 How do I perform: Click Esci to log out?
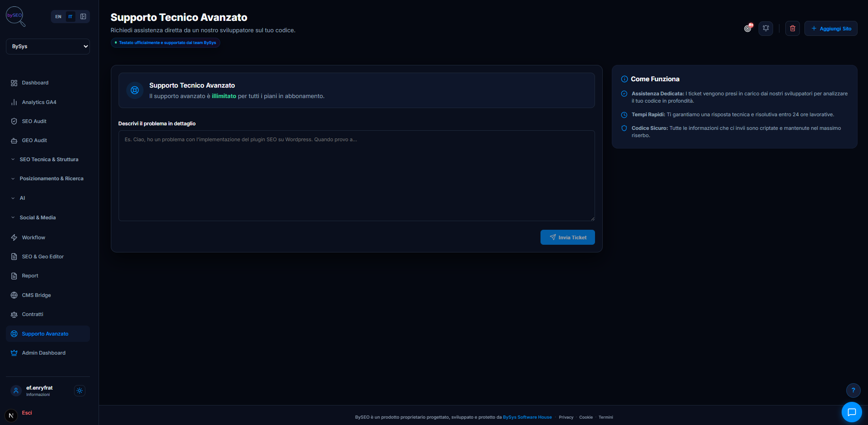point(27,413)
